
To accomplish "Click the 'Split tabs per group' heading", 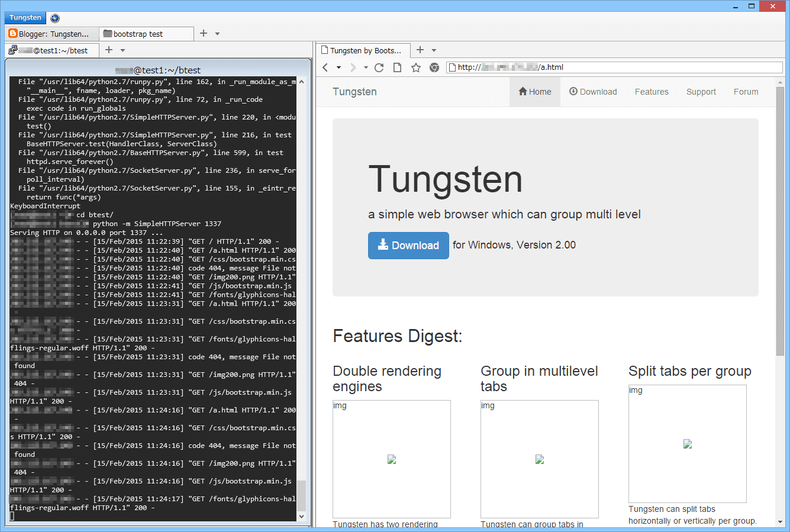I will 690,371.
